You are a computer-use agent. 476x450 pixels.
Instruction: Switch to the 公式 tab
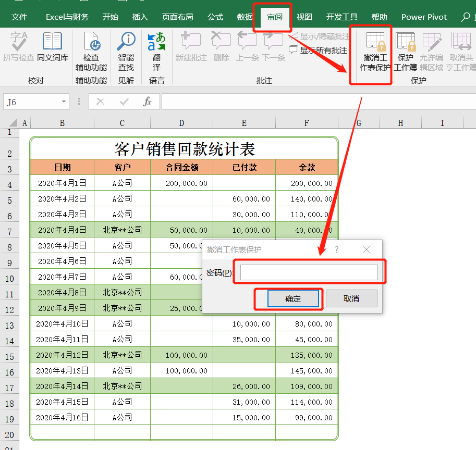pos(215,17)
